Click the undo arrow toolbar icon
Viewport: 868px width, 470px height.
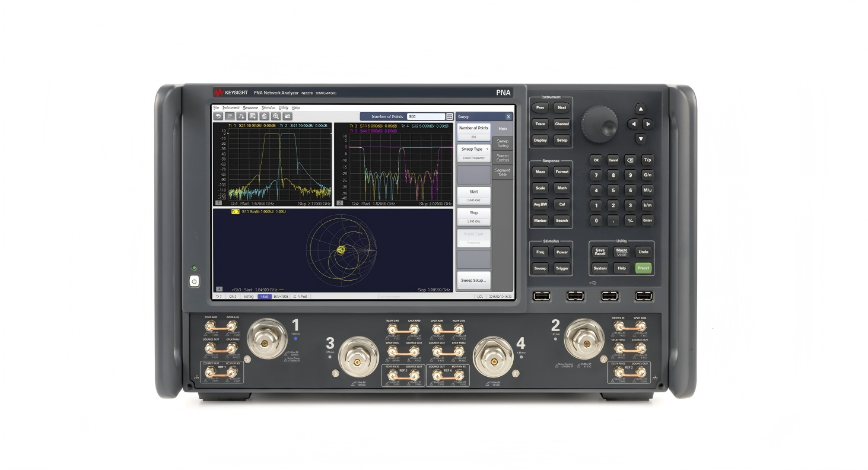point(218,117)
